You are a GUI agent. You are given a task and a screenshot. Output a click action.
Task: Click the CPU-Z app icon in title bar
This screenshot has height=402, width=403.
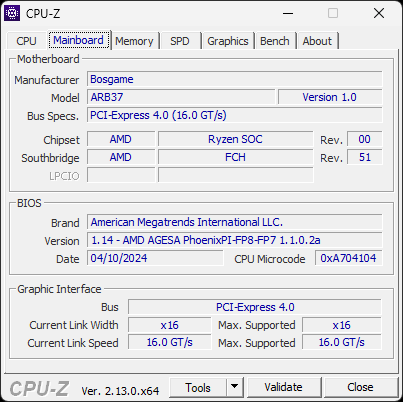pyautogui.click(x=12, y=13)
